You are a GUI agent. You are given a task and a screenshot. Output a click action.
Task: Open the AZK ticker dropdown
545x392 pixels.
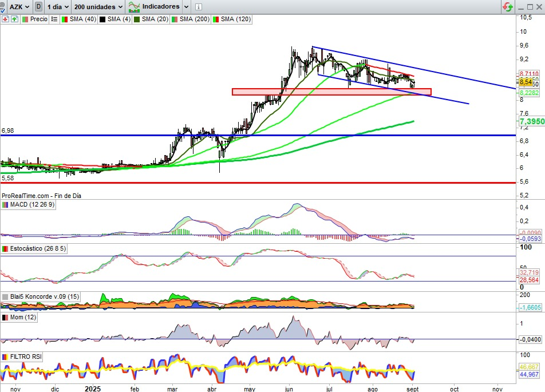tap(19, 7)
